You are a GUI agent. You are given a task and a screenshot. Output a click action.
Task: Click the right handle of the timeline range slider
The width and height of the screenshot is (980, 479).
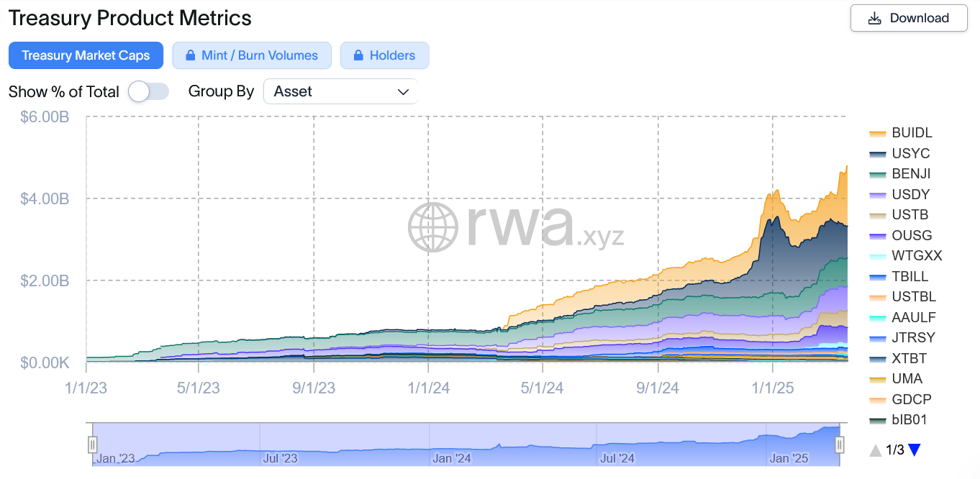839,445
